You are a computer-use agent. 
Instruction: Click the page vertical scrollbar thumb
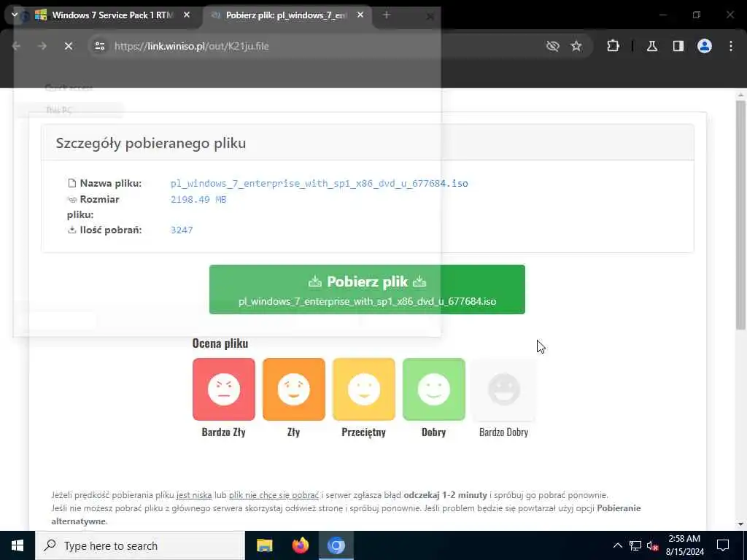pyautogui.click(x=740, y=214)
